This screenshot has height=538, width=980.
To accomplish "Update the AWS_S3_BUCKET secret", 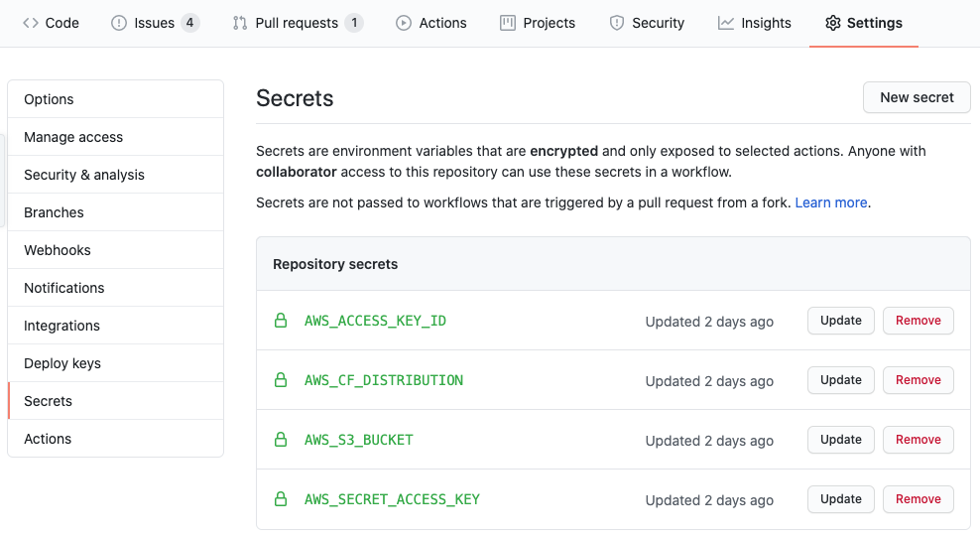I will [x=841, y=440].
